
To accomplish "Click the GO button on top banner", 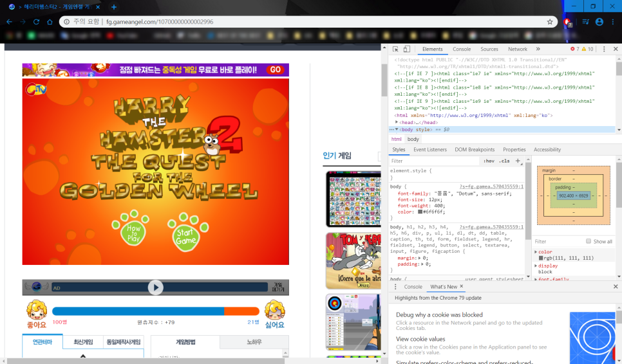I will coord(276,69).
